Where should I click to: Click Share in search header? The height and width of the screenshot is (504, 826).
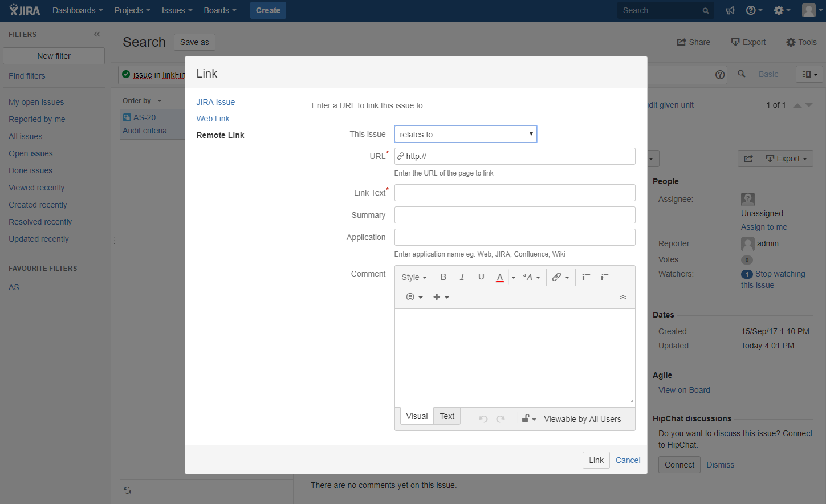[693, 42]
